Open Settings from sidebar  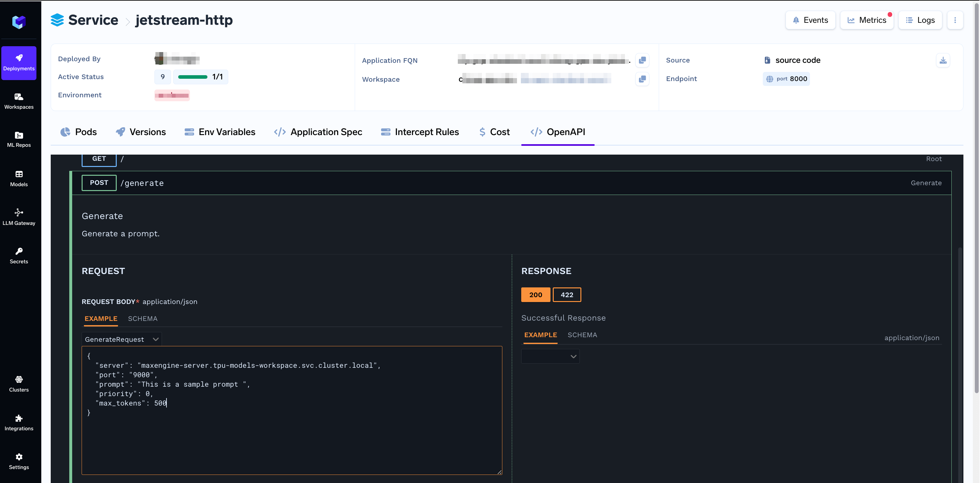(19, 461)
